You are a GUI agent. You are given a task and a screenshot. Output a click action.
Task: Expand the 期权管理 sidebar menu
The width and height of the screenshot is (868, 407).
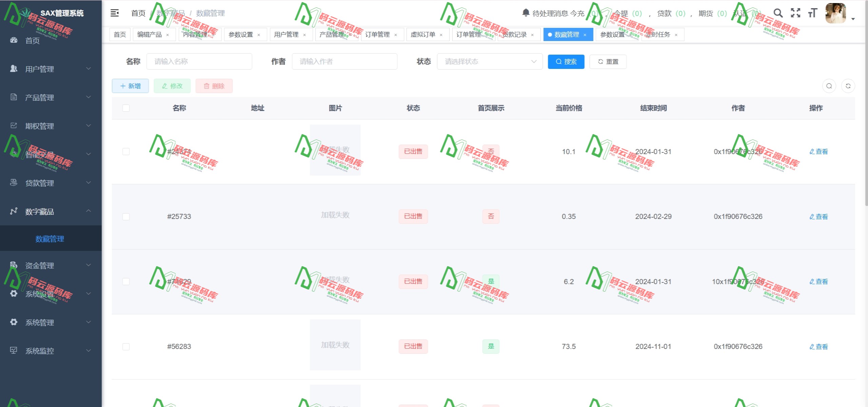tap(51, 126)
